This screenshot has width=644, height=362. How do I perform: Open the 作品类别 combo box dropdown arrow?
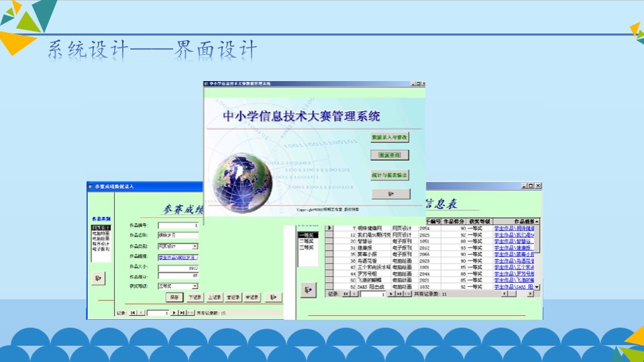pos(195,246)
